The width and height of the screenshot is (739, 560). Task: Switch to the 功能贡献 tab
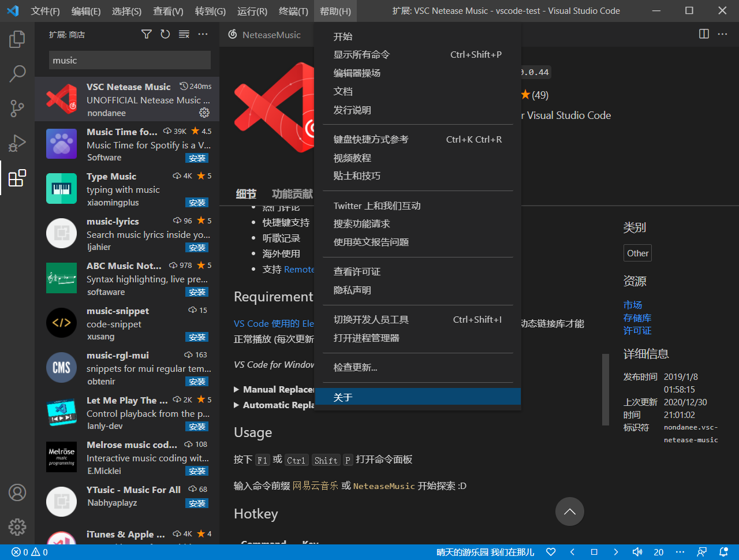coord(292,194)
